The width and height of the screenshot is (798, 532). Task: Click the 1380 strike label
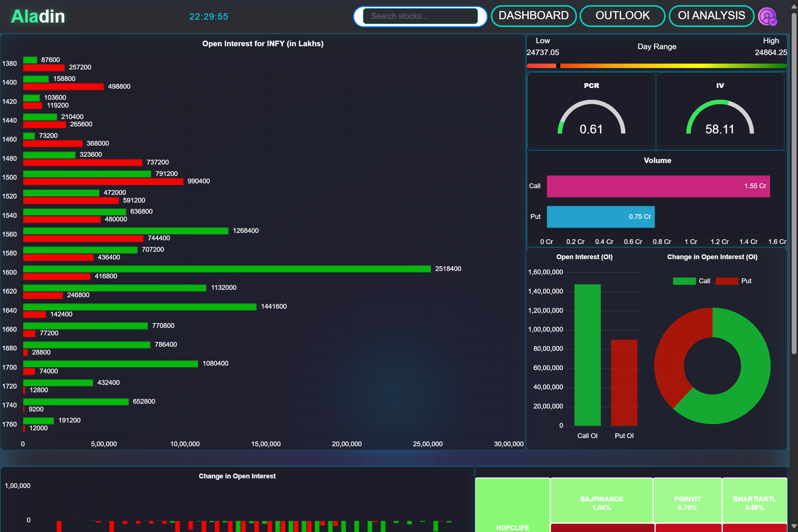10,64
